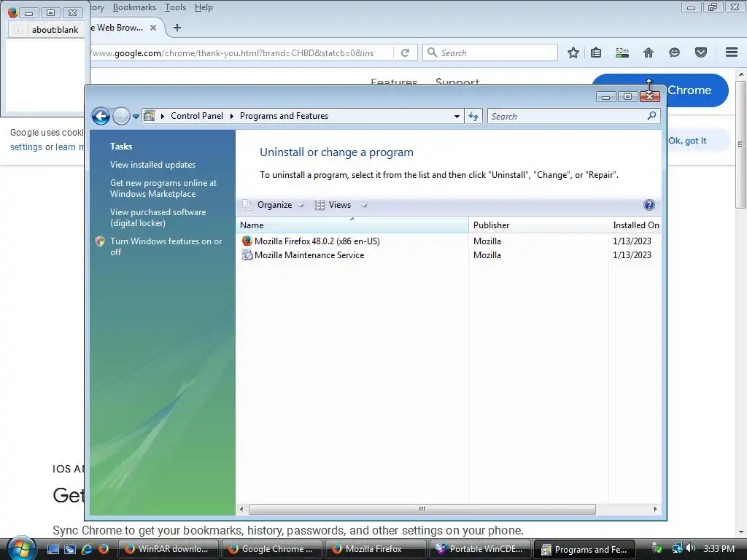747x560 pixels.
Task: Open Turn Windows features on or off
Action: [x=166, y=246]
